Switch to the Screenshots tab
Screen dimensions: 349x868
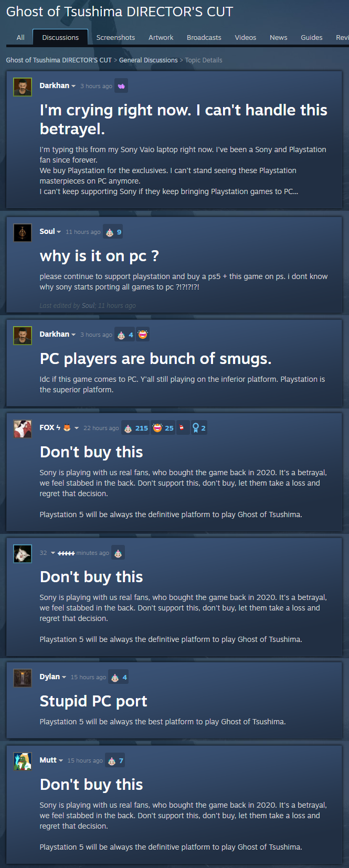(x=115, y=37)
